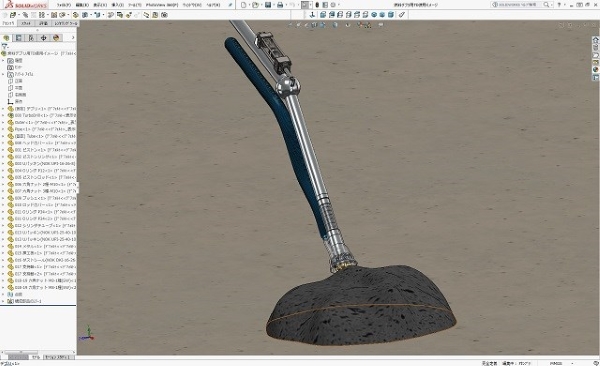Open the PhotoView 360 menu
600x366 pixels.
tap(161, 5)
